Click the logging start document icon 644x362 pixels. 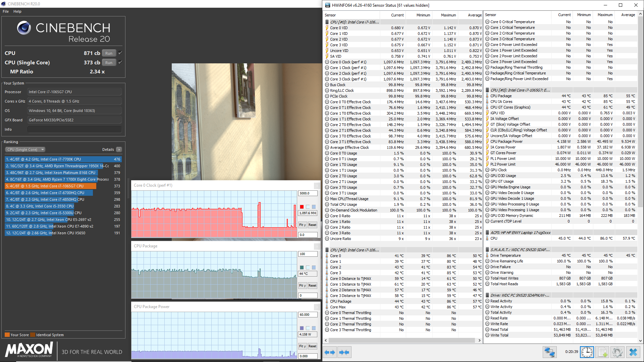602,352
